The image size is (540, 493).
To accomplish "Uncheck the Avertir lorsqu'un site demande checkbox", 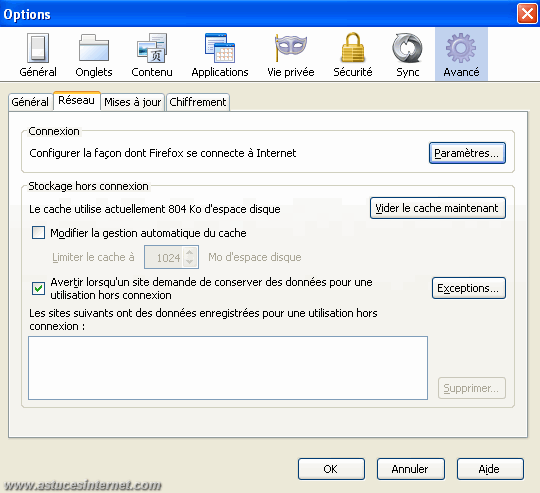I will coord(38,289).
